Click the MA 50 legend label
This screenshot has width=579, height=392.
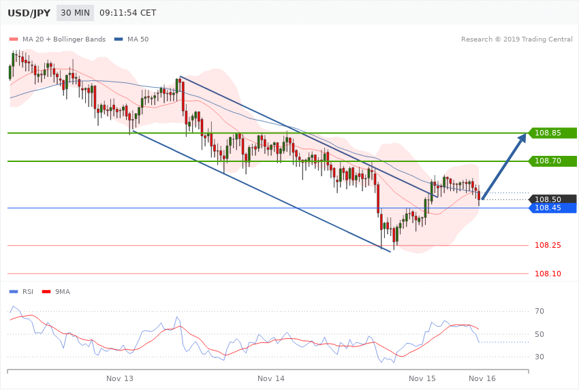(x=138, y=39)
